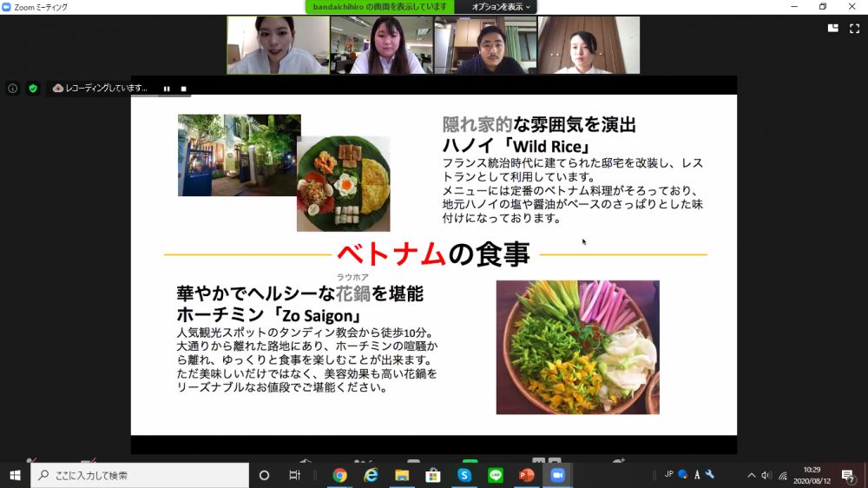Open Internet Explorer from the taskbar
Screen dimensions: 868x488
pos(371,475)
